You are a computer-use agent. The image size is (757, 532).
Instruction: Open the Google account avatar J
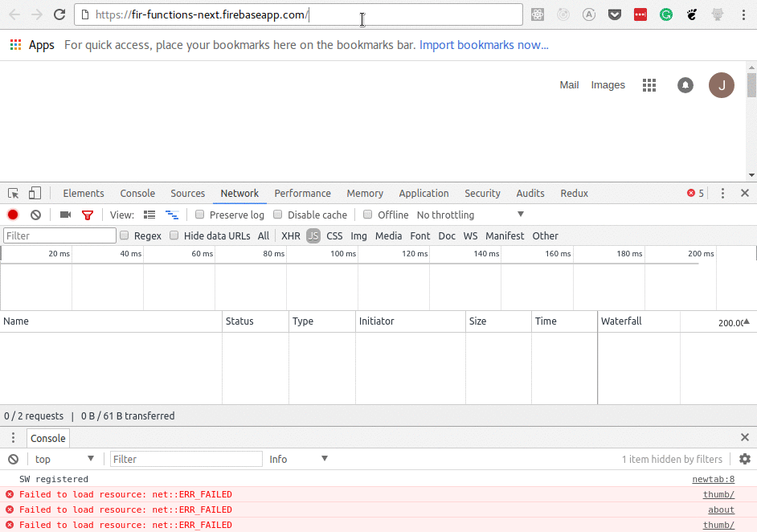point(722,85)
